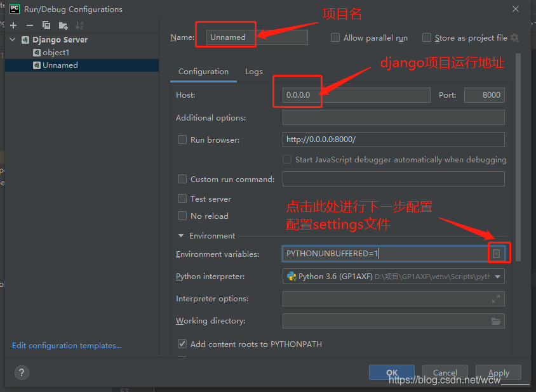536x392 pixels.
Task: Click the Add New Configuration plus icon
Action: (x=13, y=25)
